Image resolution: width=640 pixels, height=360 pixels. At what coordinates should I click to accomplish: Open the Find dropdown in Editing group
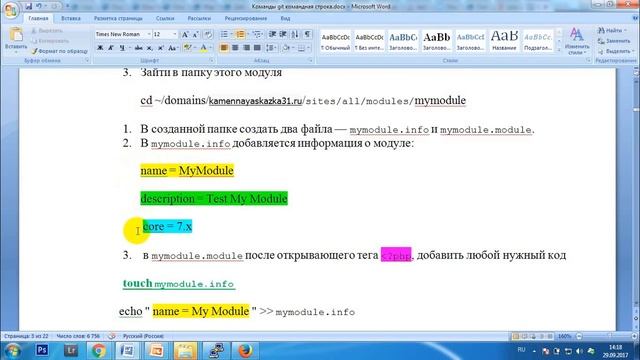[613, 30]
